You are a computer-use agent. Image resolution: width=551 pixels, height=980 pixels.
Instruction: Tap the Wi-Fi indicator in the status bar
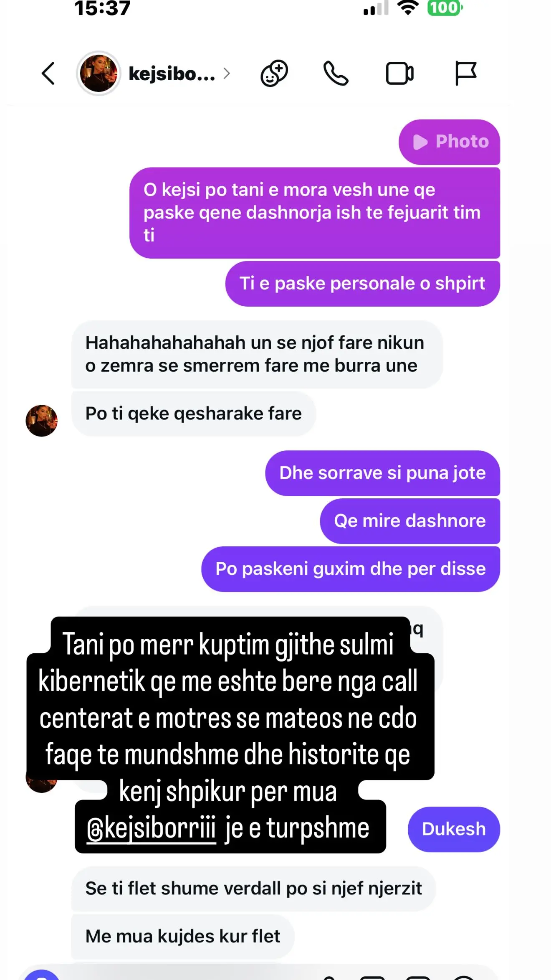pos(408,8)
